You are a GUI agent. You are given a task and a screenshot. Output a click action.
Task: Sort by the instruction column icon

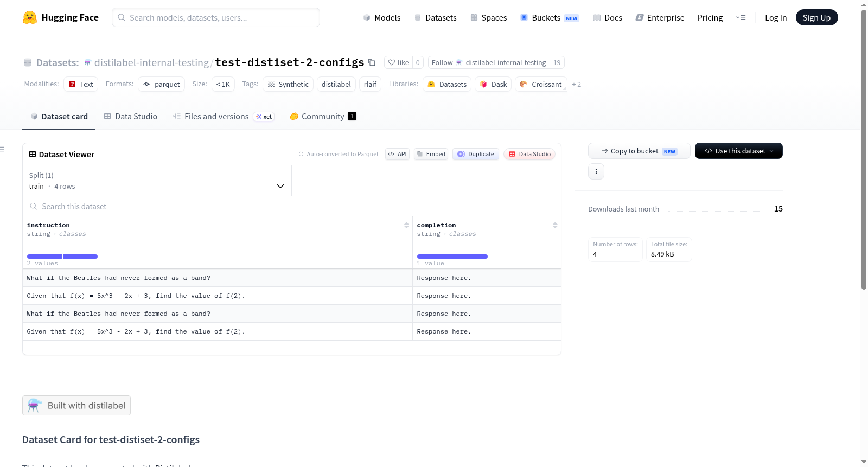406,225
